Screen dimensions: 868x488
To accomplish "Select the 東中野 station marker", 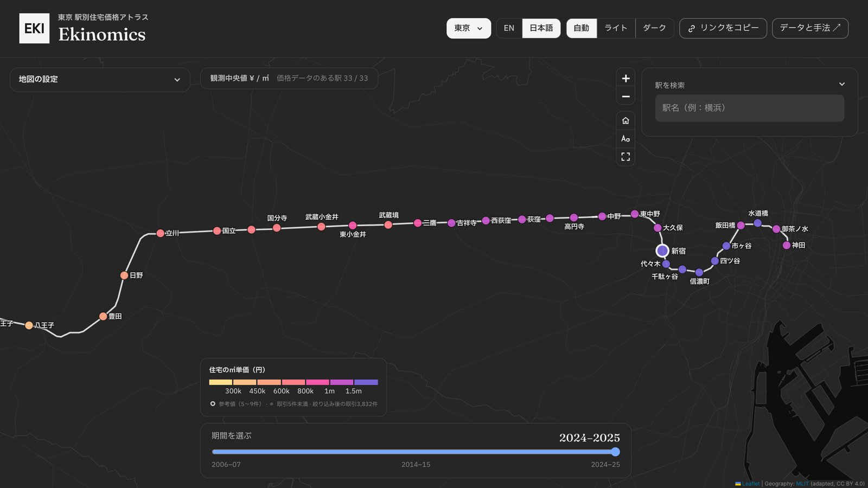I will click(x=635, y=214).
